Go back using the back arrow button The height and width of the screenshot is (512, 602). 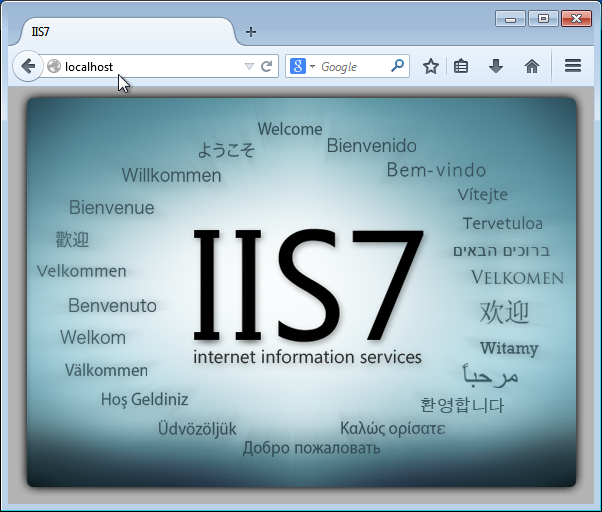[28, 66]
